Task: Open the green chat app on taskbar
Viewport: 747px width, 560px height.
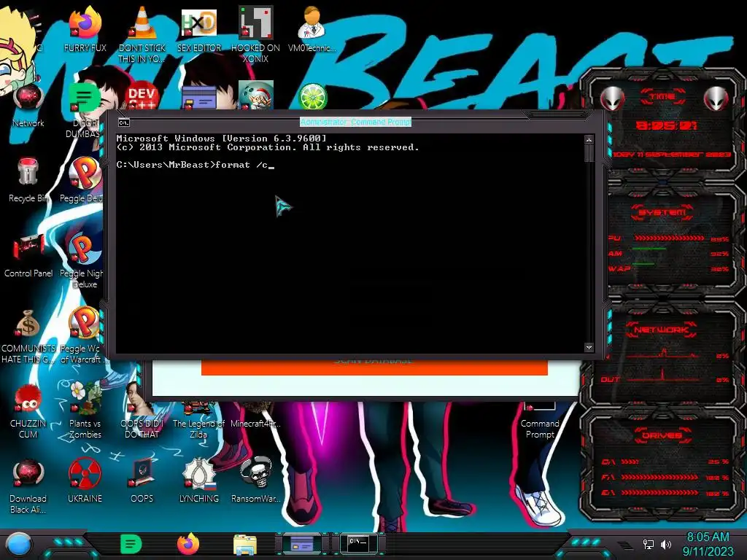Action: point(131,544)
